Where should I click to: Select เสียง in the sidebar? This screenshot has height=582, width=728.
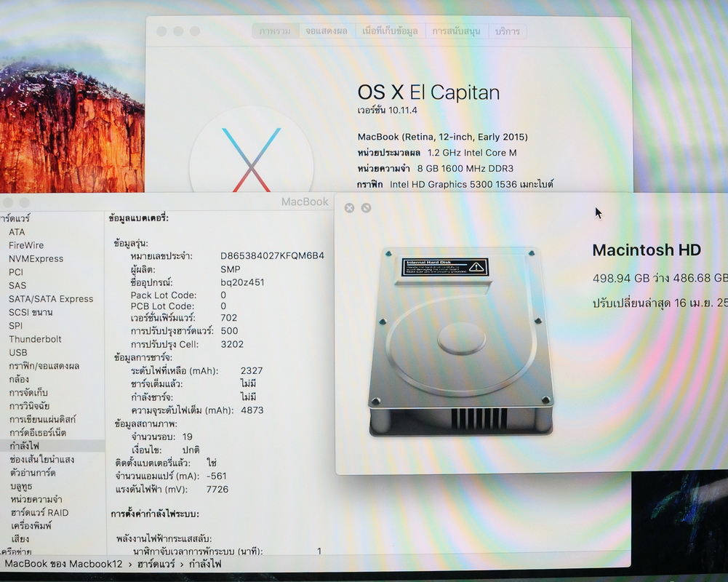point(20,539)
